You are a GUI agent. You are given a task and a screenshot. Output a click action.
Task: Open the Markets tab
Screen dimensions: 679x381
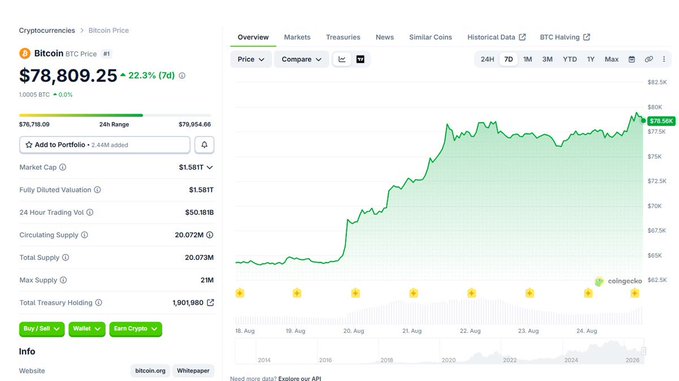[x=297, y=37]
